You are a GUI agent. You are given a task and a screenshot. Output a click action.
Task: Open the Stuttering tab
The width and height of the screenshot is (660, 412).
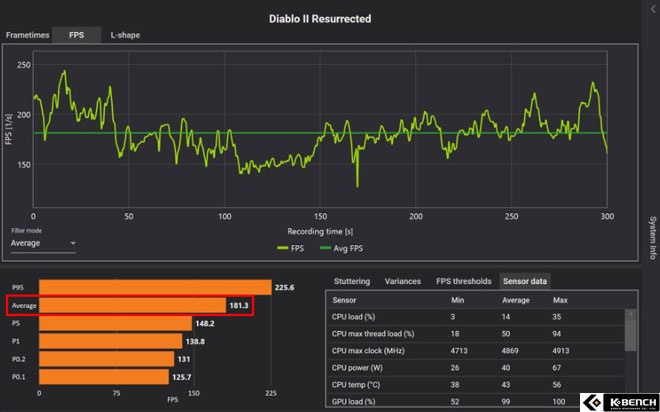[x=352, y=281]
